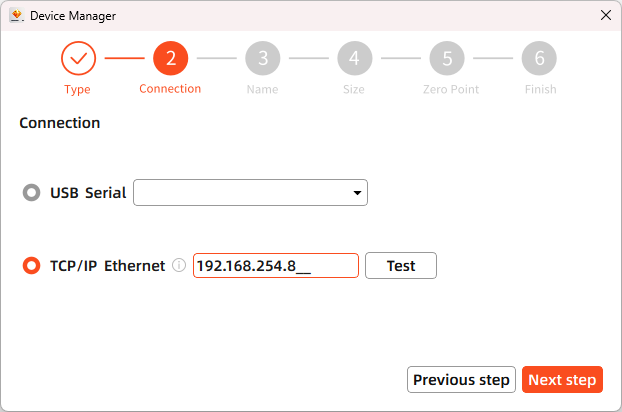622x412 pixels.
Task: Click the step 6 Finish circle
Action: coord(539,59)
